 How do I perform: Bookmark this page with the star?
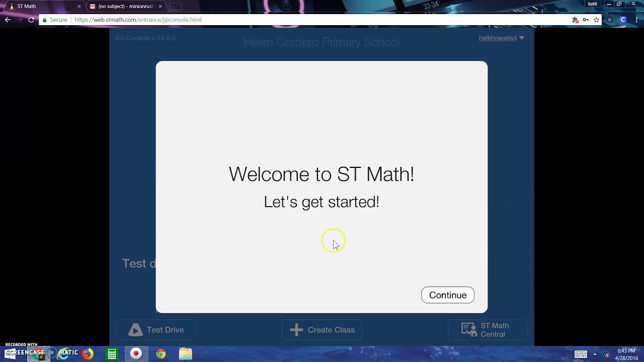point(597,20)
